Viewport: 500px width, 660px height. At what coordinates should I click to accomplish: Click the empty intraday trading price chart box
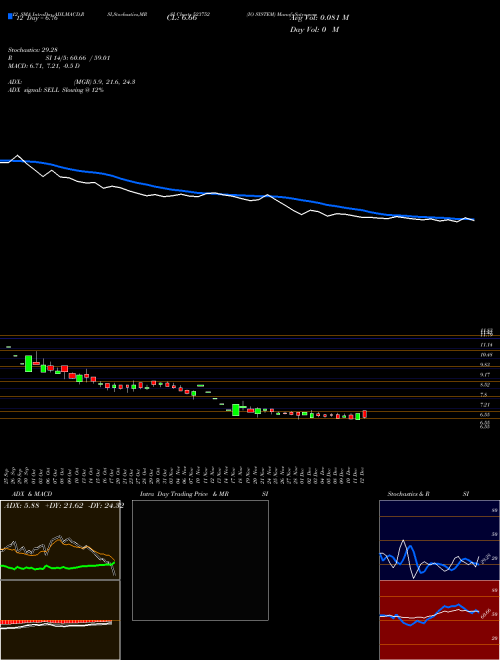point(200,560)
